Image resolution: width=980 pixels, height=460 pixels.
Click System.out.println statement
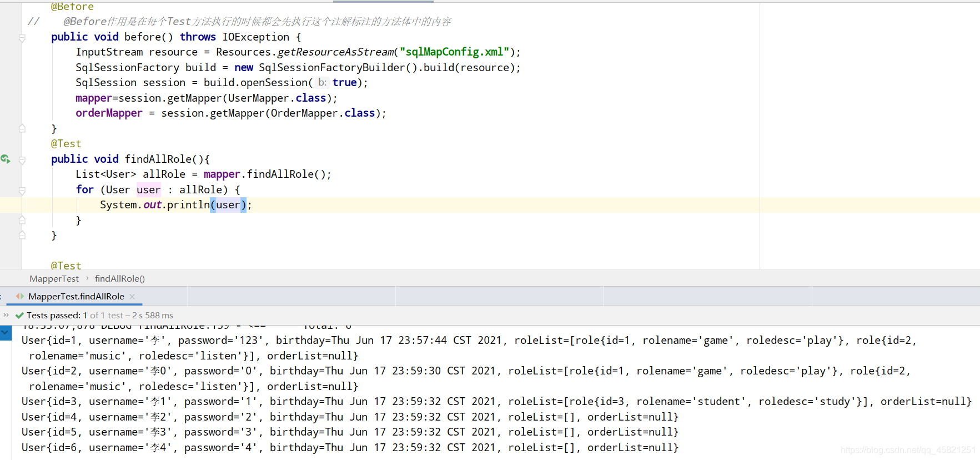pyautogui.click(x=175, y=204)
